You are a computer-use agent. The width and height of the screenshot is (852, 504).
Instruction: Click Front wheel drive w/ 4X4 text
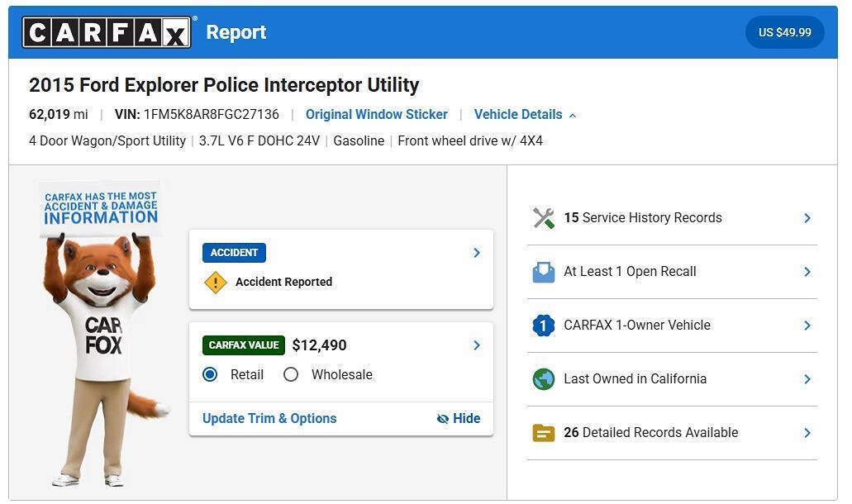point(470,141)
